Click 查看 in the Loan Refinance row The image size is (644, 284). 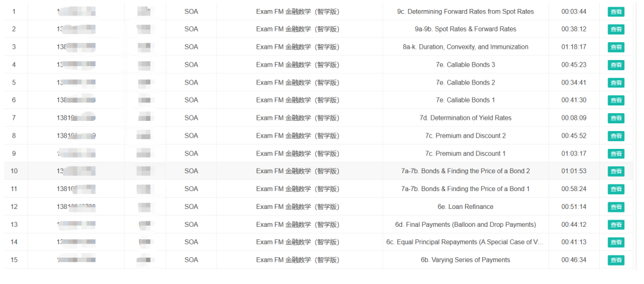(616, 207)
